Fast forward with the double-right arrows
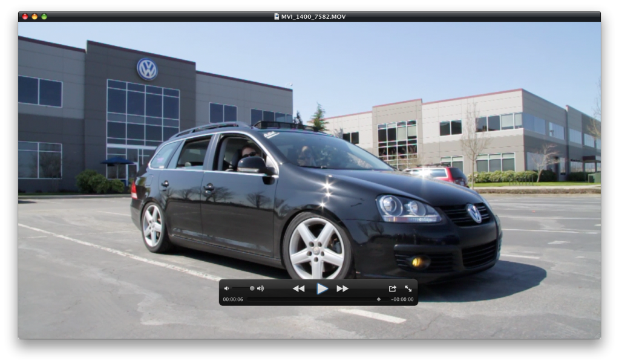Image resolution: width=619 pixels, height=364 pixels. coord(342,288)
